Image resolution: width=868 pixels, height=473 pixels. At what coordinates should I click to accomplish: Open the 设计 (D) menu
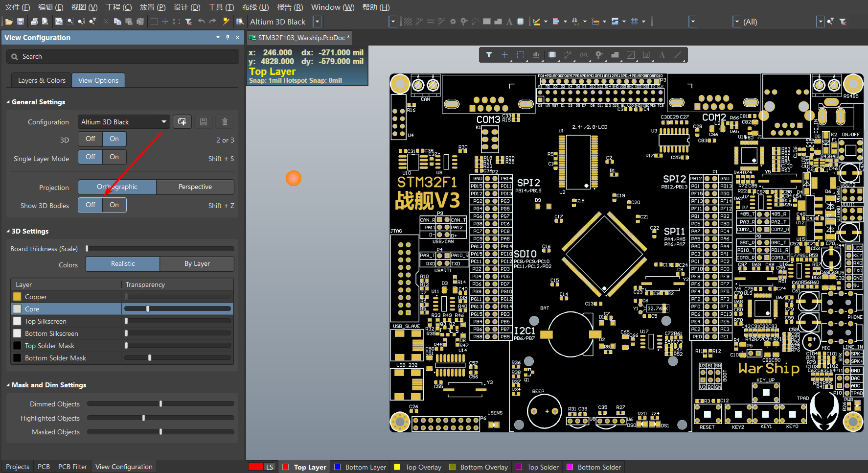(187, 7)
